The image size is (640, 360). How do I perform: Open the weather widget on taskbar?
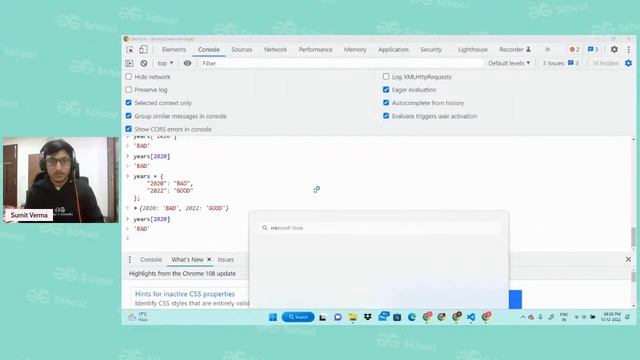[138, 317]
